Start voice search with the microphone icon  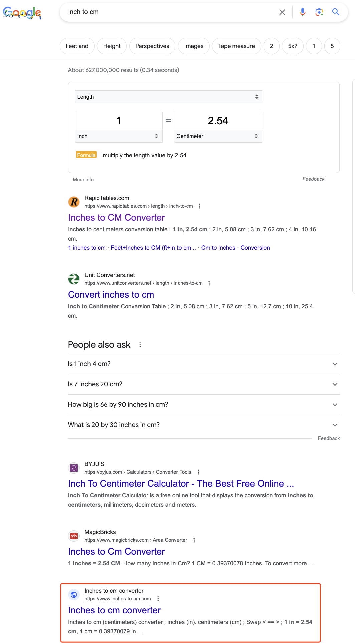click(x=303, y=12)
